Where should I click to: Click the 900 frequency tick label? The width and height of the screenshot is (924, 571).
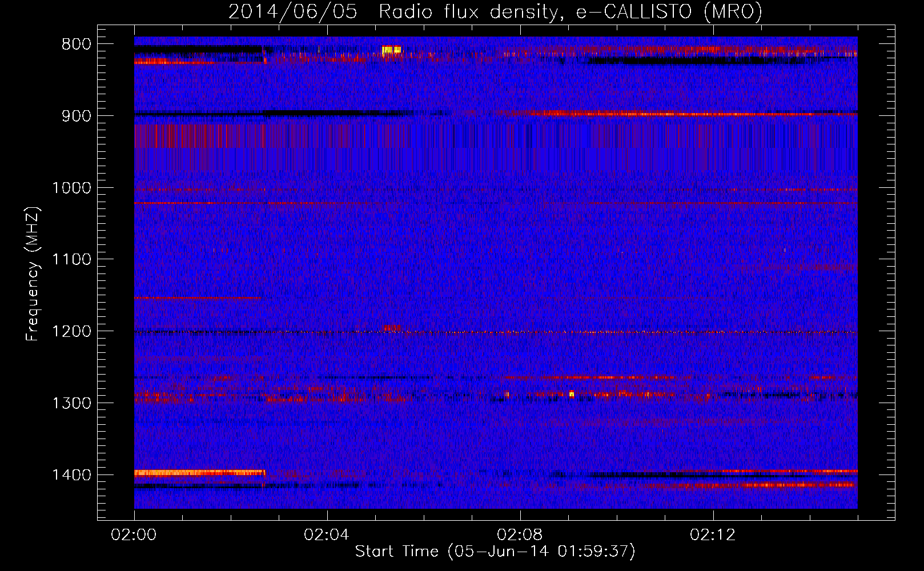tap(76, 116)
